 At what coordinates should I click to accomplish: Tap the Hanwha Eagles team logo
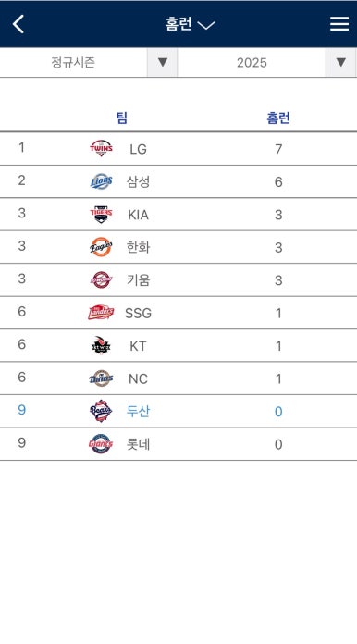tap(101, 247)
